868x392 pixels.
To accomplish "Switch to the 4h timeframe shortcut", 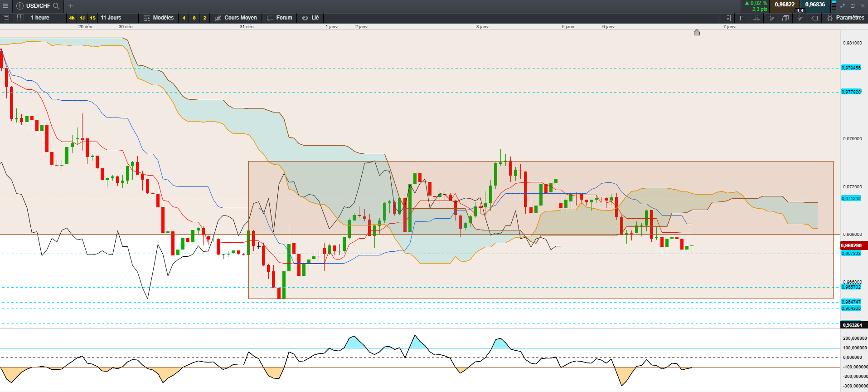I will coord(72,18).
